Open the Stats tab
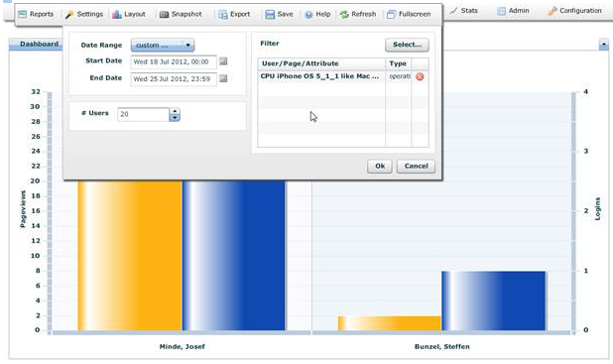The height and width of the screenshot is (364, 613). pyautogui.click(x=463, y=11)
